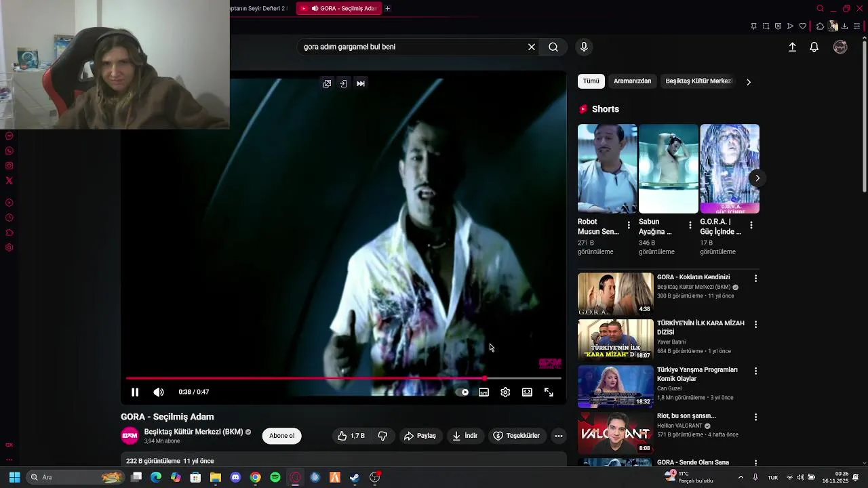Open Opera GX tab search icon
The width and height of the screenshot is (868, 488).
820,9
